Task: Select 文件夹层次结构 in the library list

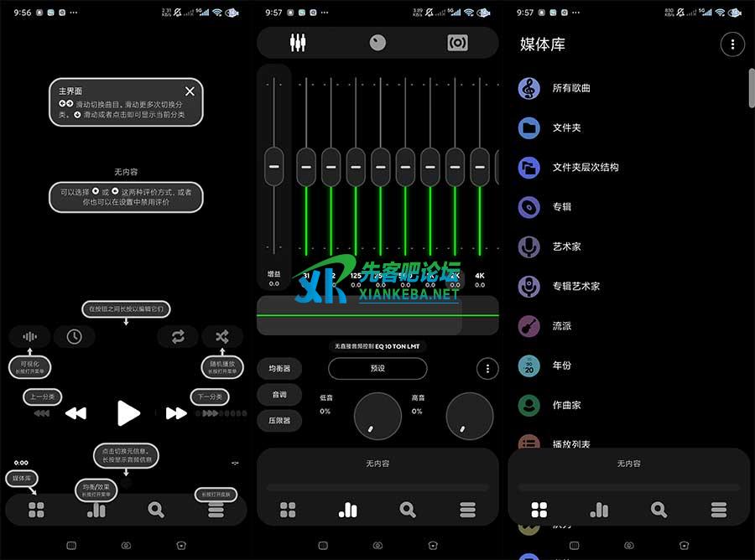Action: (585, 168)
